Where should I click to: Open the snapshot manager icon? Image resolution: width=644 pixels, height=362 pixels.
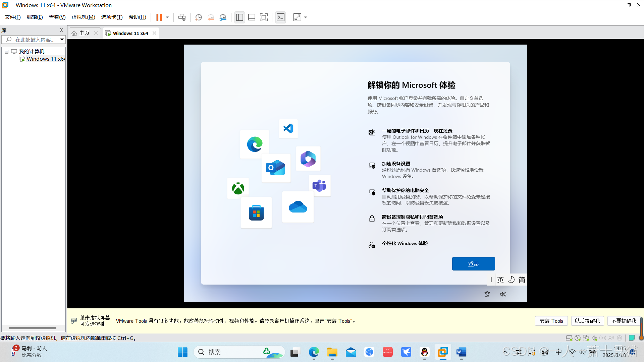(x=223, y=17)
